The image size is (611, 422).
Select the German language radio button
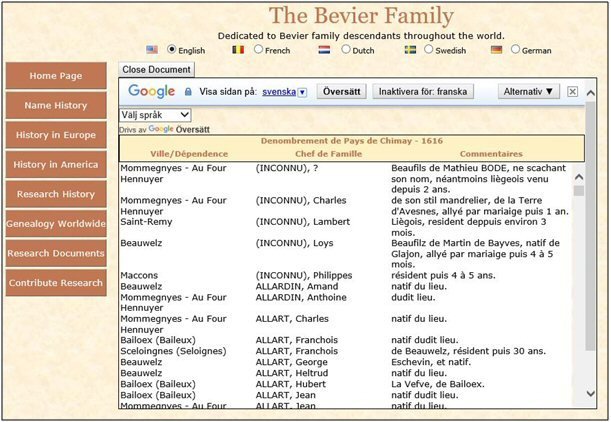pos(515,49)
